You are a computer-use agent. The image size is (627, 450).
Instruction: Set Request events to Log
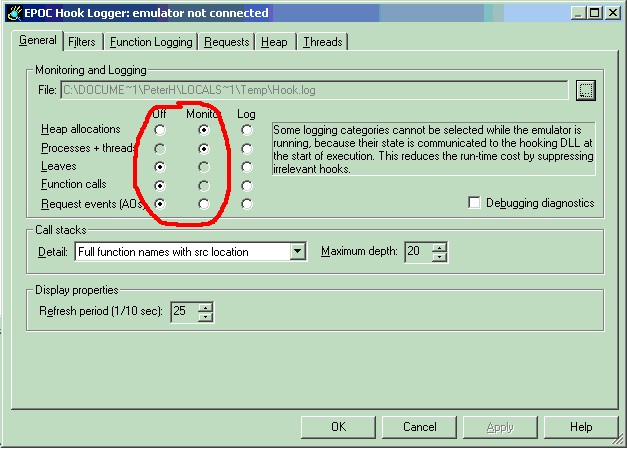coord(247,204)
